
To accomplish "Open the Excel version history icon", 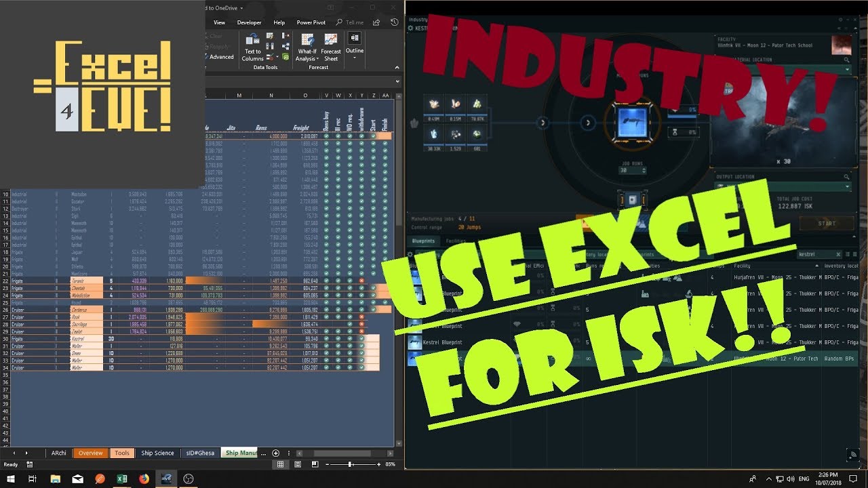I will (x=395, y=22).
